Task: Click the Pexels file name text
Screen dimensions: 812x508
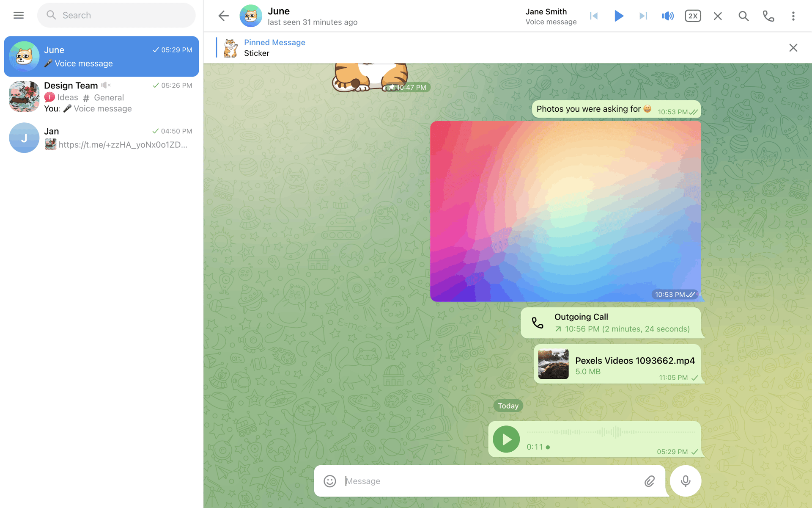Action: pos(635,360)
